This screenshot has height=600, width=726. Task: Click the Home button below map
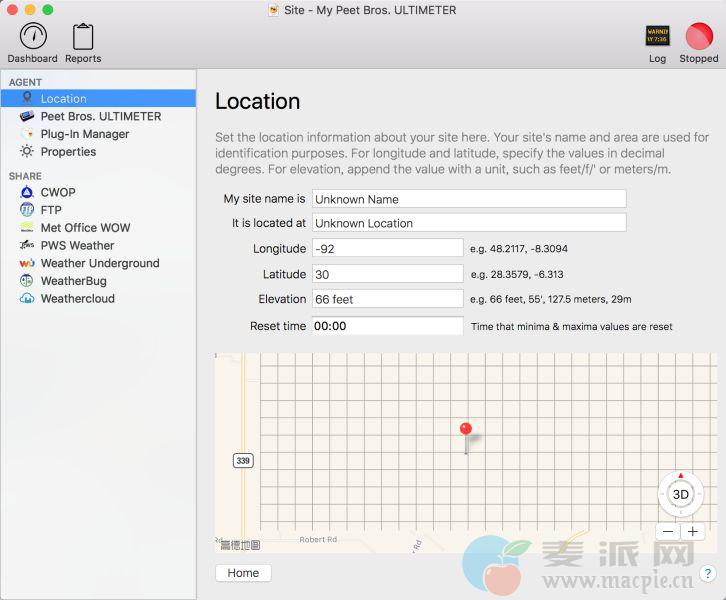point(243,573)
